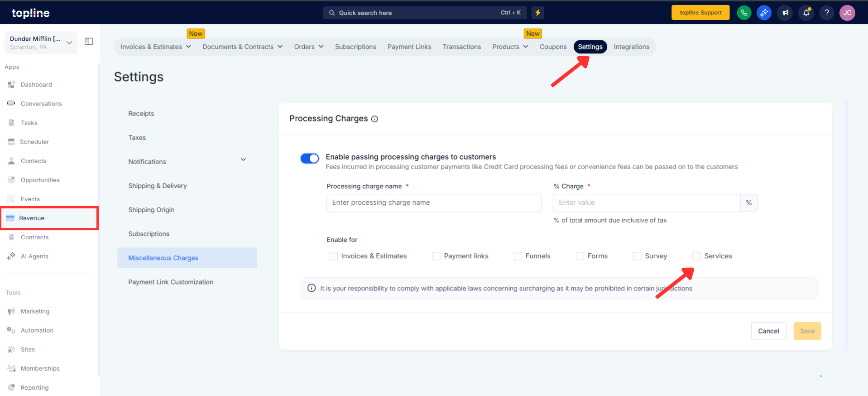868x396 pixels.
Task: Click the topline Support button
Action: click(700, 13)
